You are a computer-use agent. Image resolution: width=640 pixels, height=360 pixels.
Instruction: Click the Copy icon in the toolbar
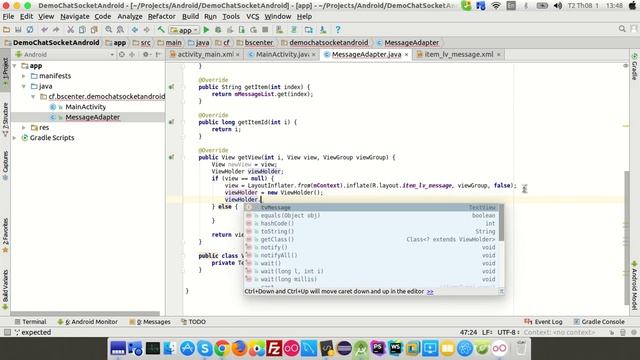(x=82, y=30)
